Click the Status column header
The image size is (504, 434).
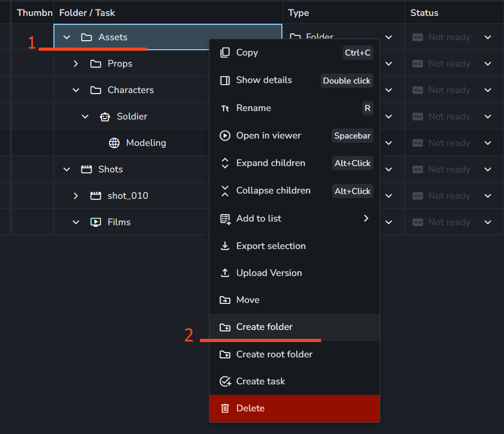click(x=424, y=13)
